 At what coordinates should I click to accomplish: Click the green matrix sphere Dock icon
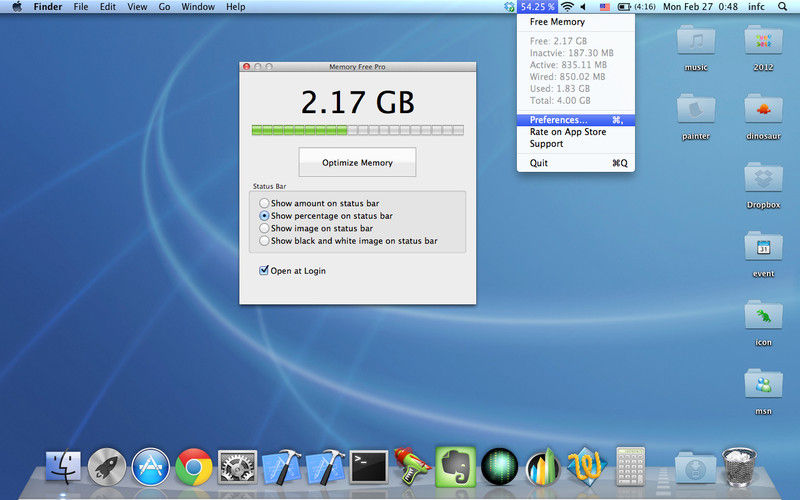click(x=499, y=467)
